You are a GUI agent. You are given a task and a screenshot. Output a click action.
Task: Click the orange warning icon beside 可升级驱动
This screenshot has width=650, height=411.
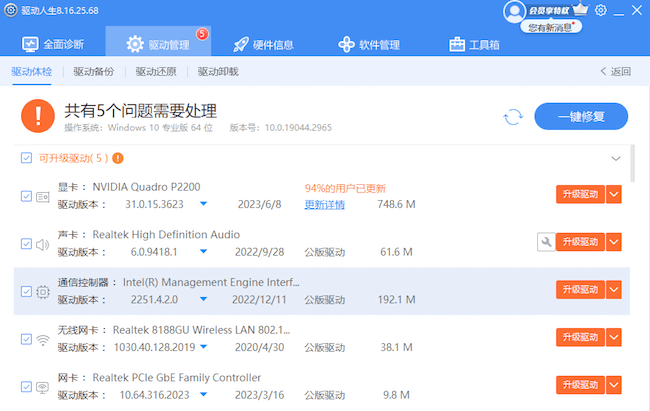pos(118,158)
